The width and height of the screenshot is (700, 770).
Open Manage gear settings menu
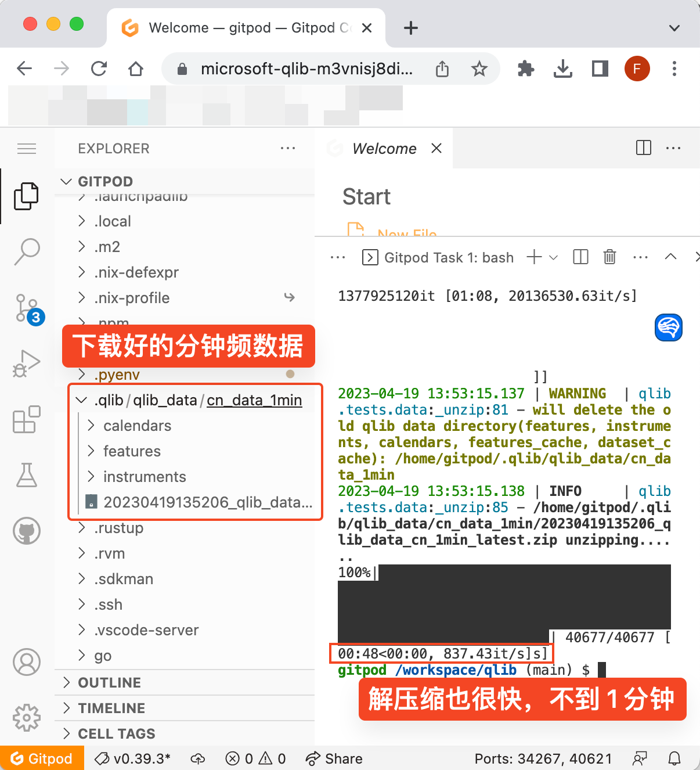[x=27, y=718]
